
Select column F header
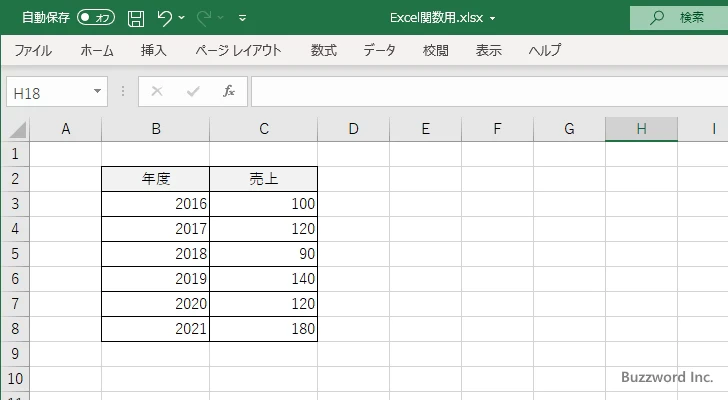[x=497, y=129]
